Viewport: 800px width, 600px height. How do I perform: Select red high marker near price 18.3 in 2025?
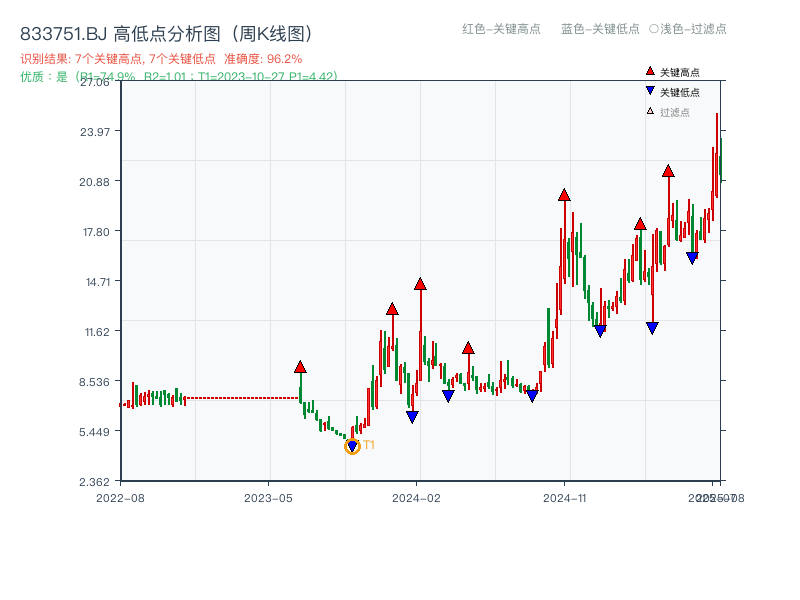[x=640, y=223]
